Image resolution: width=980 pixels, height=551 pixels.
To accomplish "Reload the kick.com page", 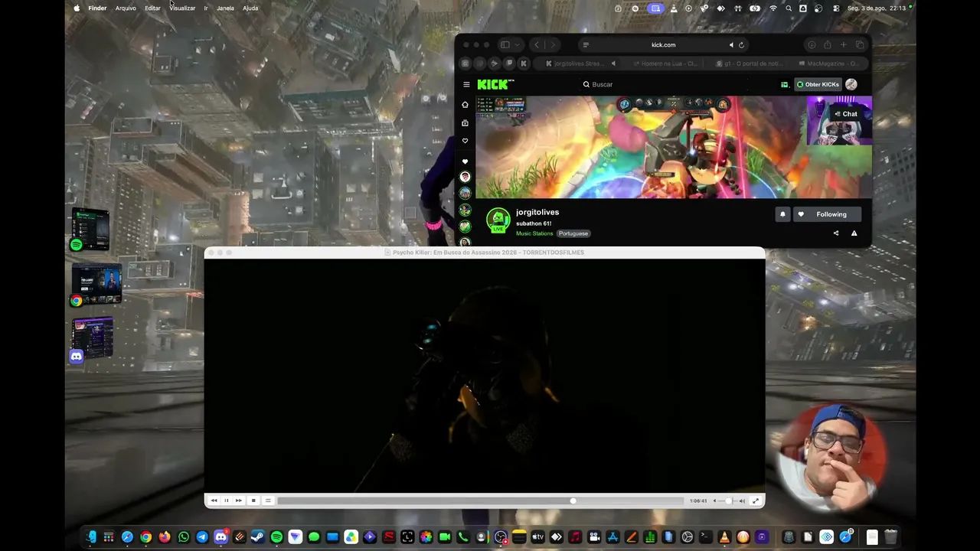I will click(741, 45).
